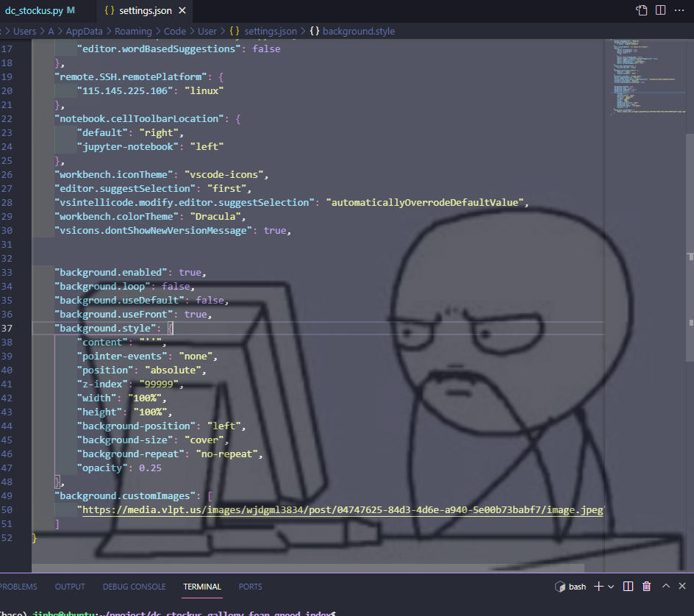
Task: Click the settings.json breadcrumb item
Action: (x=271, y=32)
